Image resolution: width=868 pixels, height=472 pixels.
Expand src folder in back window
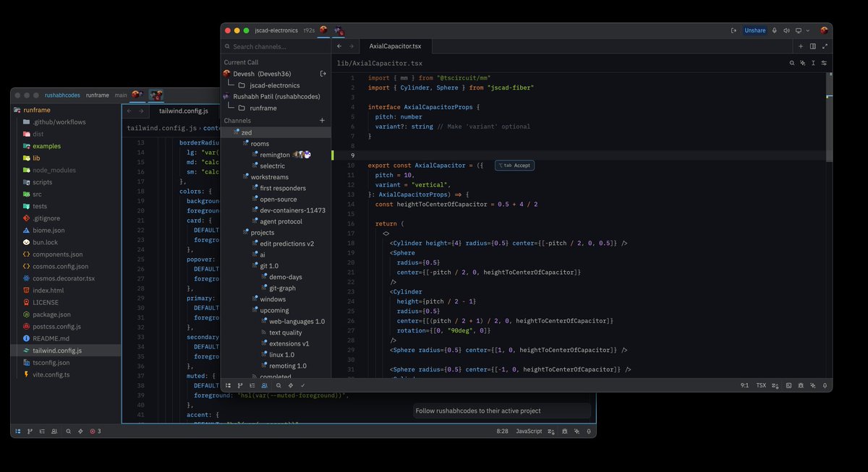[66, 194]
